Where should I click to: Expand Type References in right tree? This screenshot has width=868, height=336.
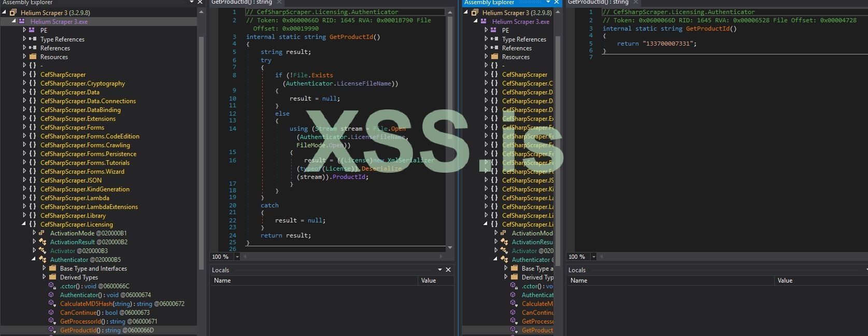[486, 39]
